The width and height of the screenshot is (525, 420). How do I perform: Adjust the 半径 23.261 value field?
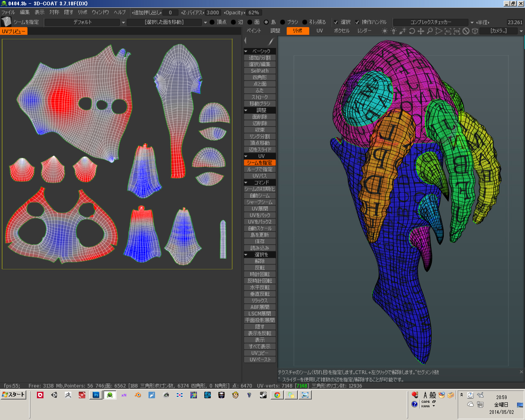(x=515, y=22)
